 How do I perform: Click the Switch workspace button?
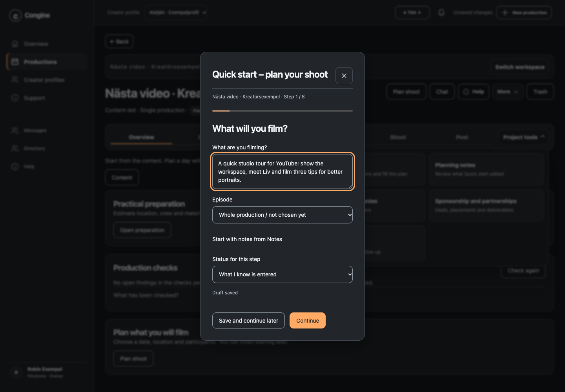tap(519, 67)
